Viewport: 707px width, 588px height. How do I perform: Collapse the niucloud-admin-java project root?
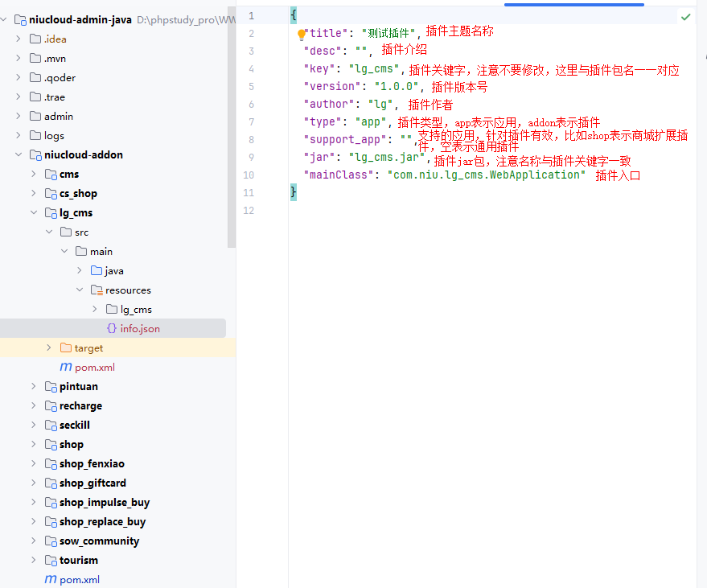[5, 20]
